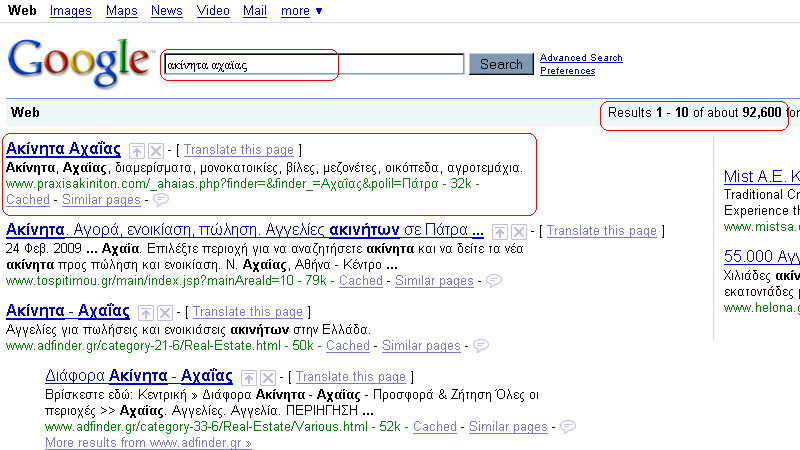Promote the first 'Ακίνητα Αχαΐας' result
This screenshot has height=450, width=800.
pos(138,150)
